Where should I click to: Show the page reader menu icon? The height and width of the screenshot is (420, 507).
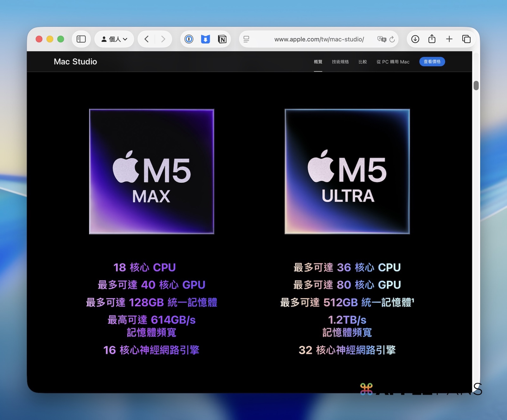point(246,39)
